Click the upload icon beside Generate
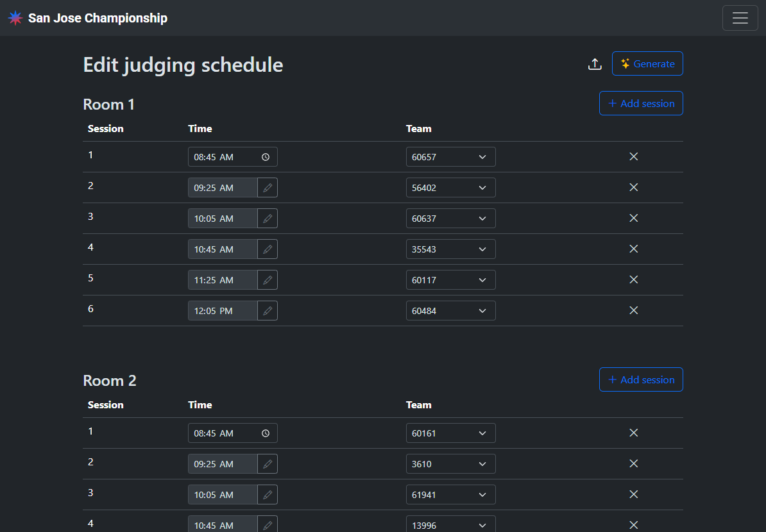Image resolution: width=766 pixels, height=532 pixels. pyautogui.click(x=595, y=64)
